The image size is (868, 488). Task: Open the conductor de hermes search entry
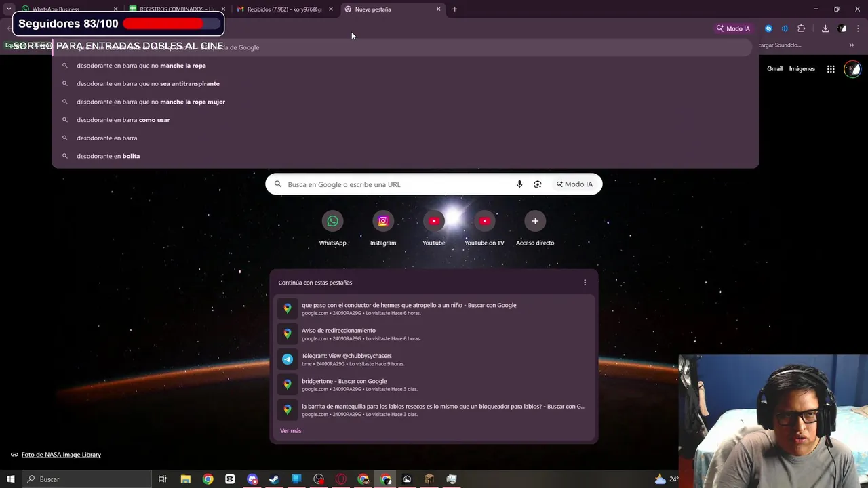point(434,308)
